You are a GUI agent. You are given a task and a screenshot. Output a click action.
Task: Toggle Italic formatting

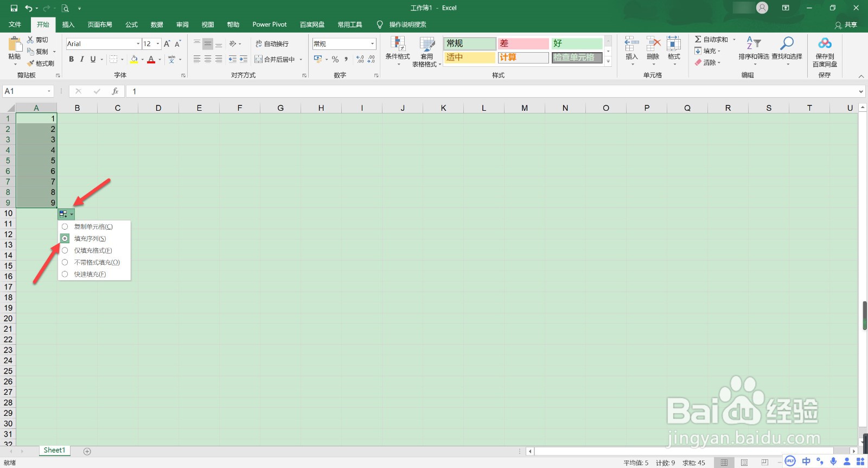click(82, 59)
